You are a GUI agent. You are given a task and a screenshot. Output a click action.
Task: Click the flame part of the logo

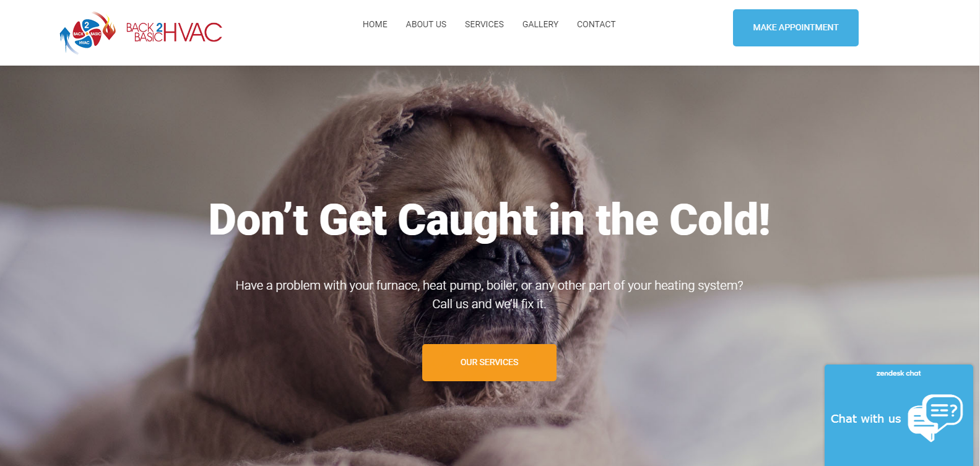(109, 27)
